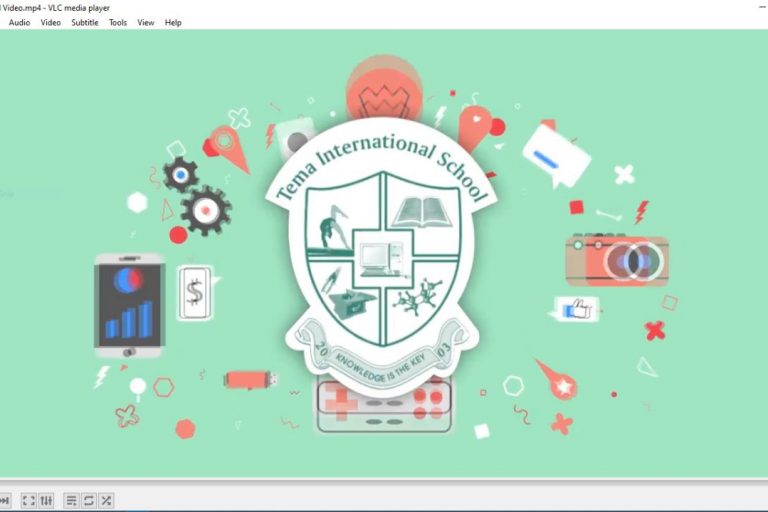This screenshot has width=768, height=512.
Task: Open the Video menu
Action: point(50,23)
